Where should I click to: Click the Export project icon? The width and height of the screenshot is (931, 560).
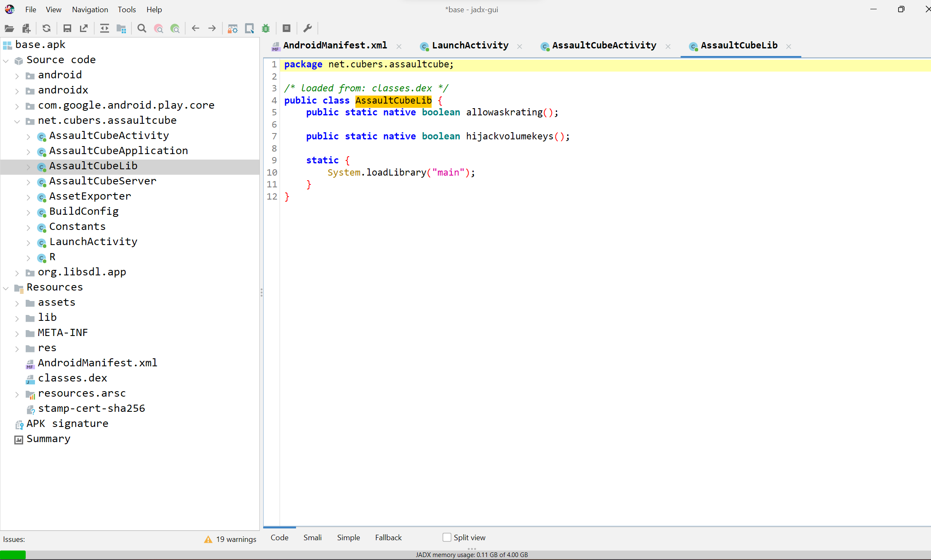[x=84, y=29]
